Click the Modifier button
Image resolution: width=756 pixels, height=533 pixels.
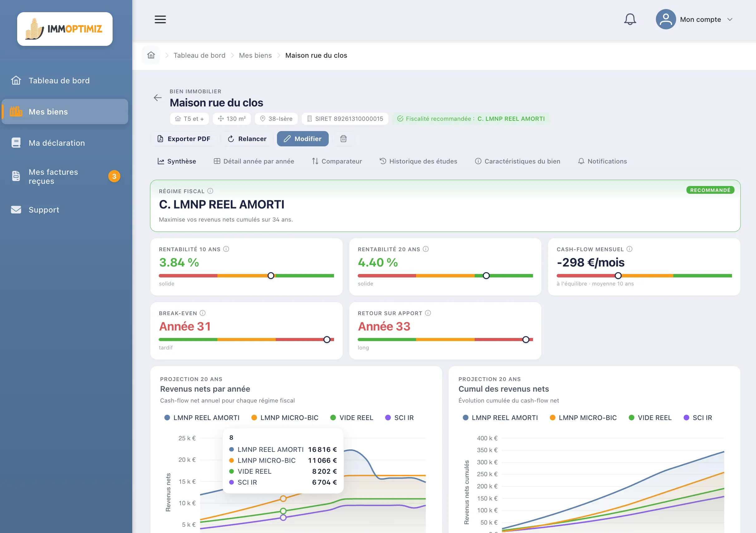(303, 139)
